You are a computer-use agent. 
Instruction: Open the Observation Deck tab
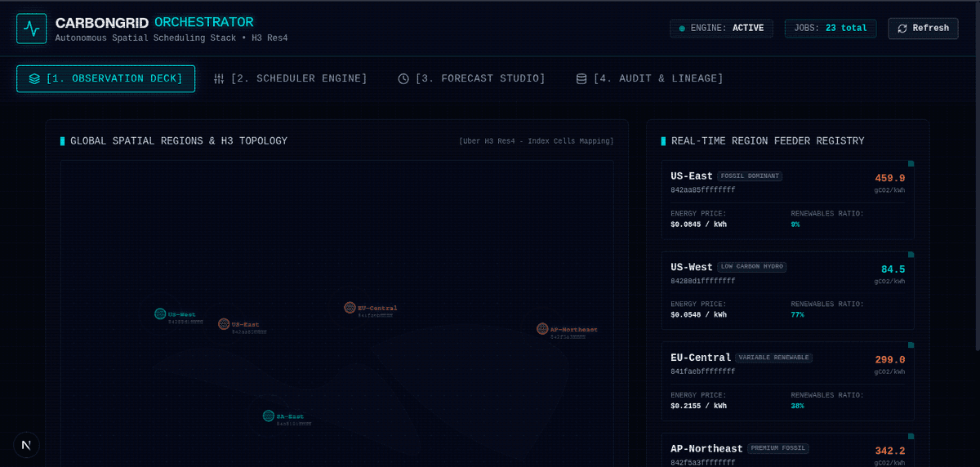(106, 78)
